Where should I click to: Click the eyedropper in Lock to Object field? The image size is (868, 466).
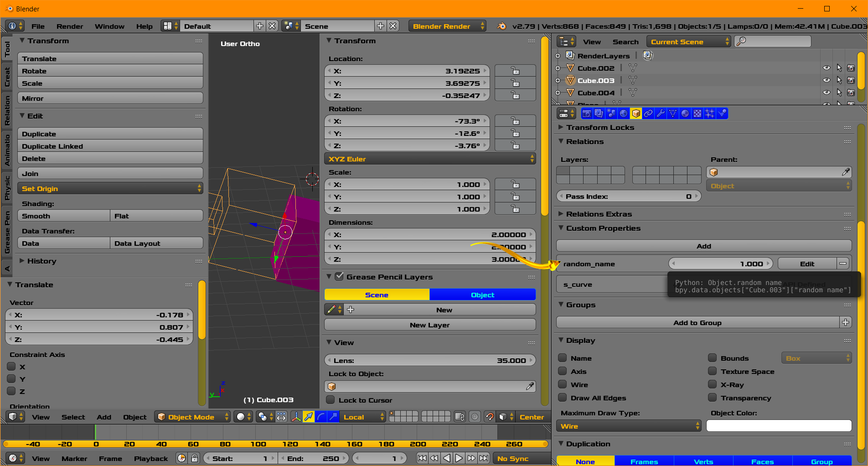pyautogui.click(x=530, y=387)
